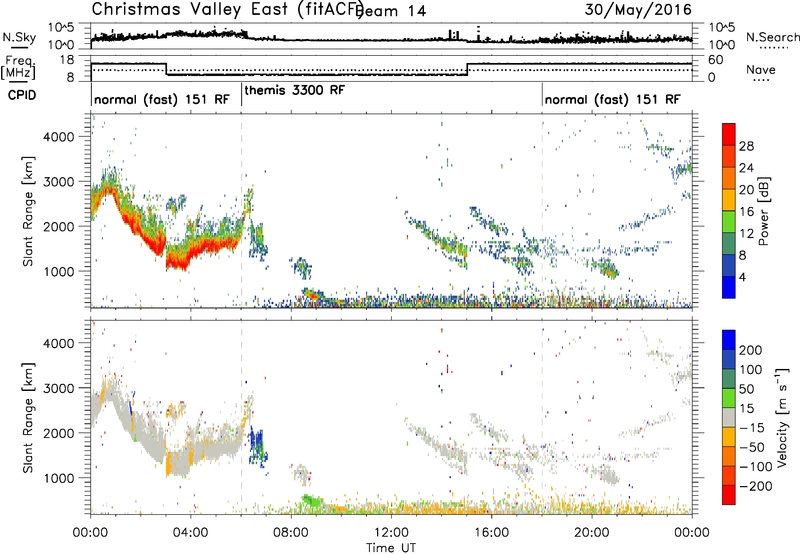Pick the yellow -15 to -50 Velocity colorbar segment

coord(729,437)
